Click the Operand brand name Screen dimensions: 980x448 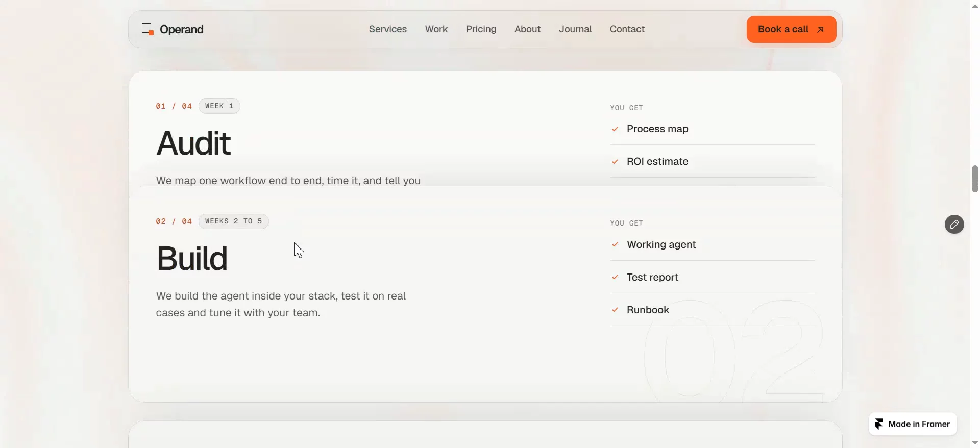[182, 29]
